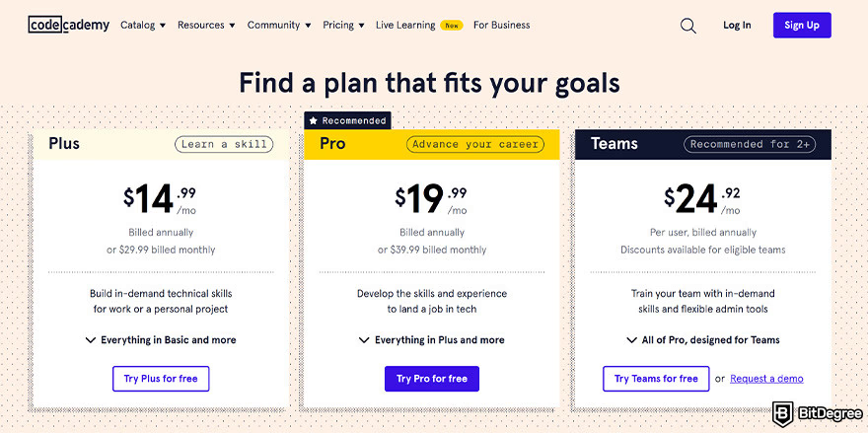The height and width of the screenshot is (433, 868).
Task: Click the Log In link
Action: [x=737, y=26]
